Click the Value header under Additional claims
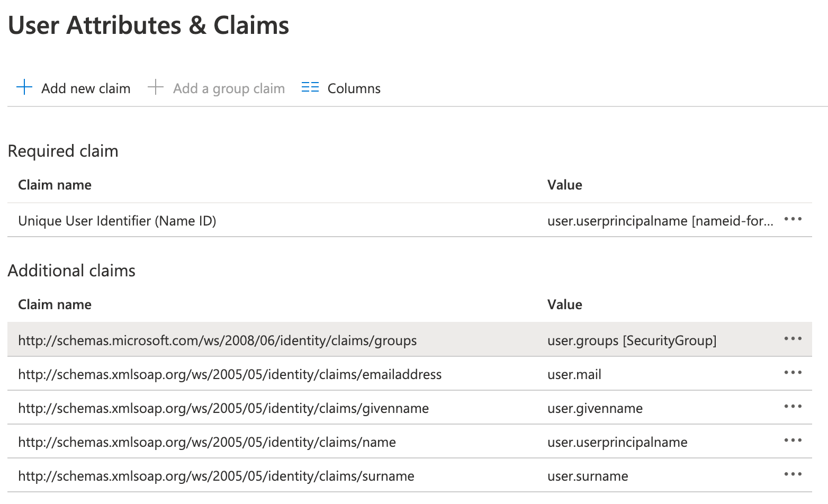Viewport: 828px width, 504px height. tap(564, 304)
